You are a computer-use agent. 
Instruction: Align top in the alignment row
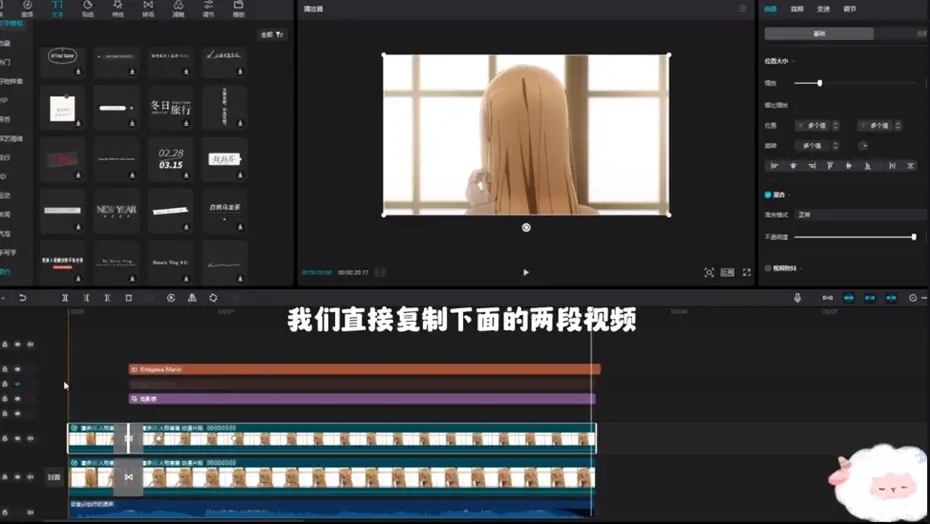(x=830, y=166)
